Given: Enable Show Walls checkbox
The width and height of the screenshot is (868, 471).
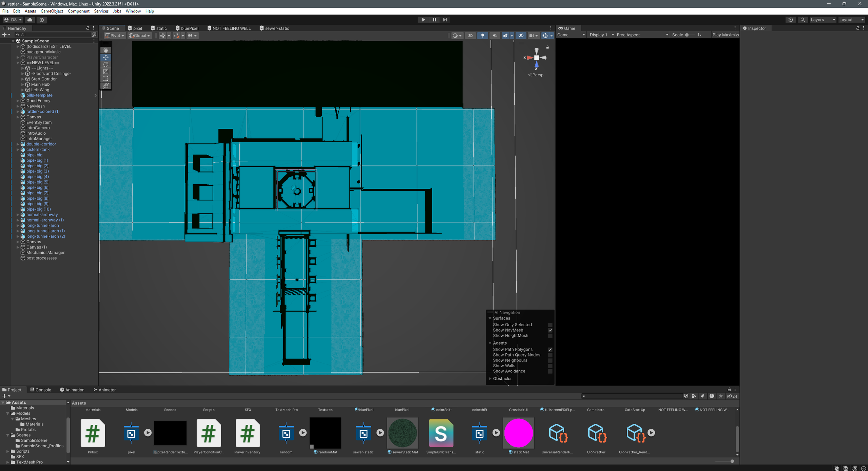Looking at the screenshot, I should [550, 366].
